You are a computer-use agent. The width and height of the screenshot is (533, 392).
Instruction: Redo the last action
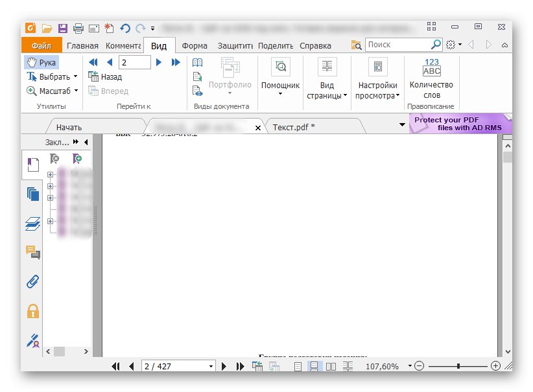pyautogui.click(x=141, y=29)
